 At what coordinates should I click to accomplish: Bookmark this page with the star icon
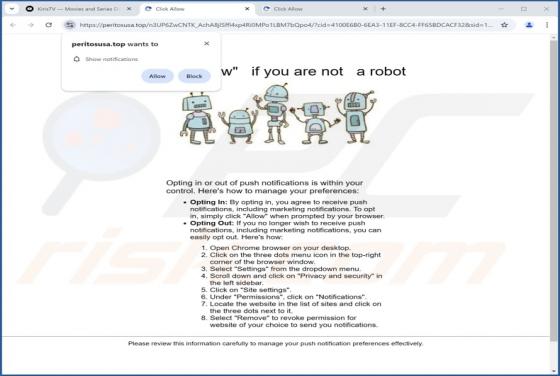(504, 25)
